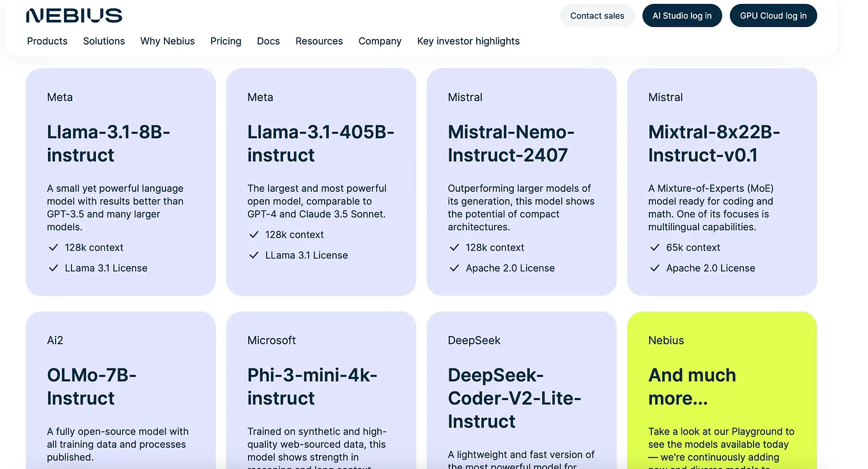
Task: Click 'Mistral' label on Mistral-Nemo card
Action: 465,97
